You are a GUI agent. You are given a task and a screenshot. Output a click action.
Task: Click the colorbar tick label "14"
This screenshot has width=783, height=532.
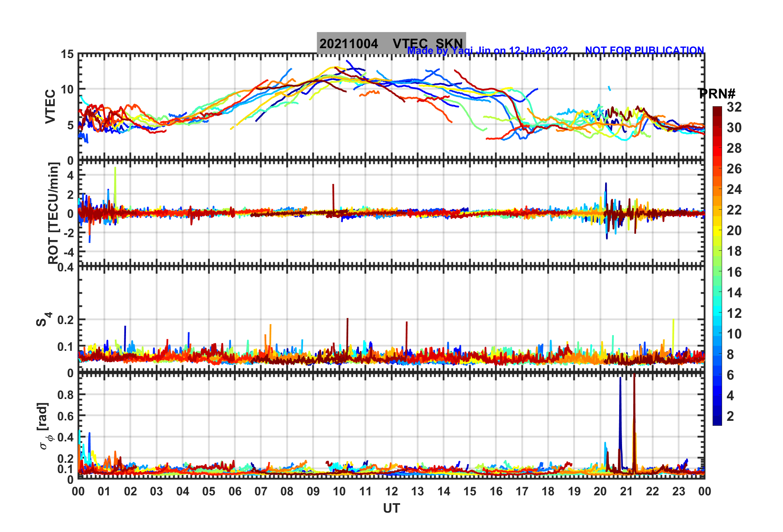point(734,293)
